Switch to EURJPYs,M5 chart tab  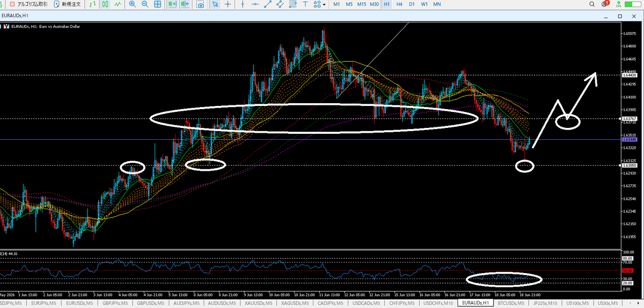45,304
